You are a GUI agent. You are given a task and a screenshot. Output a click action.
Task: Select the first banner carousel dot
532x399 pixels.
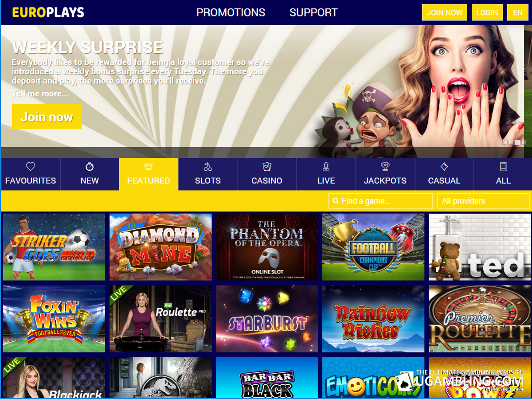coord(505,142)
